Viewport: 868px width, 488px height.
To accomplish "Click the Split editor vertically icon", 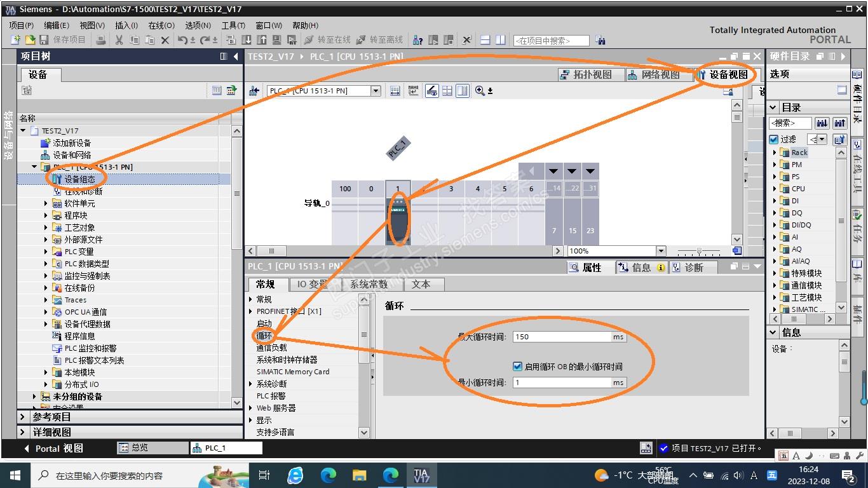I will [501, 40].
